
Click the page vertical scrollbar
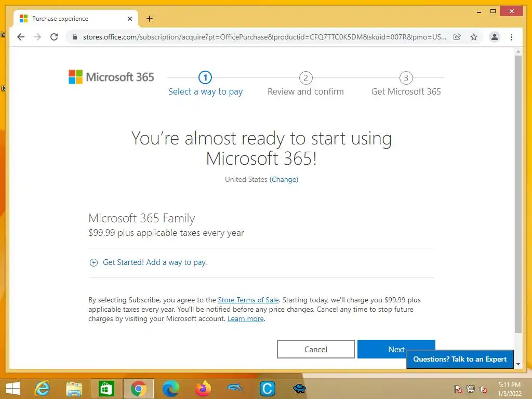click(x=518, y=194)
